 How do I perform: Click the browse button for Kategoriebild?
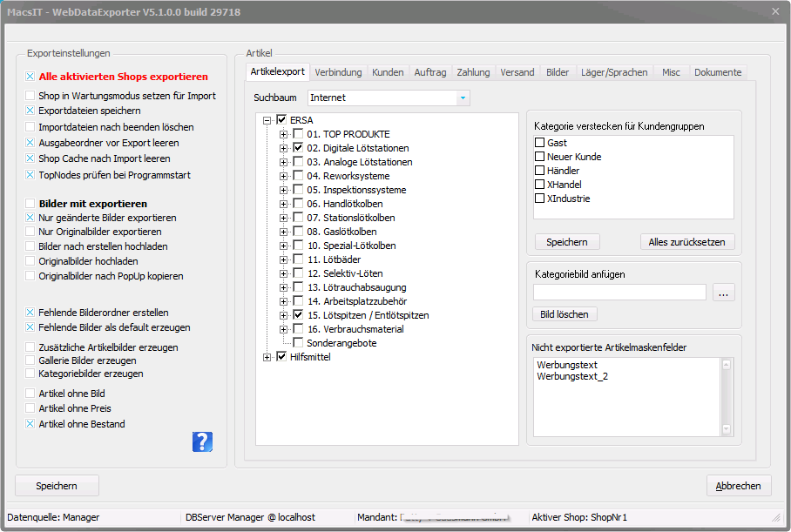click(x=723, y=293)
